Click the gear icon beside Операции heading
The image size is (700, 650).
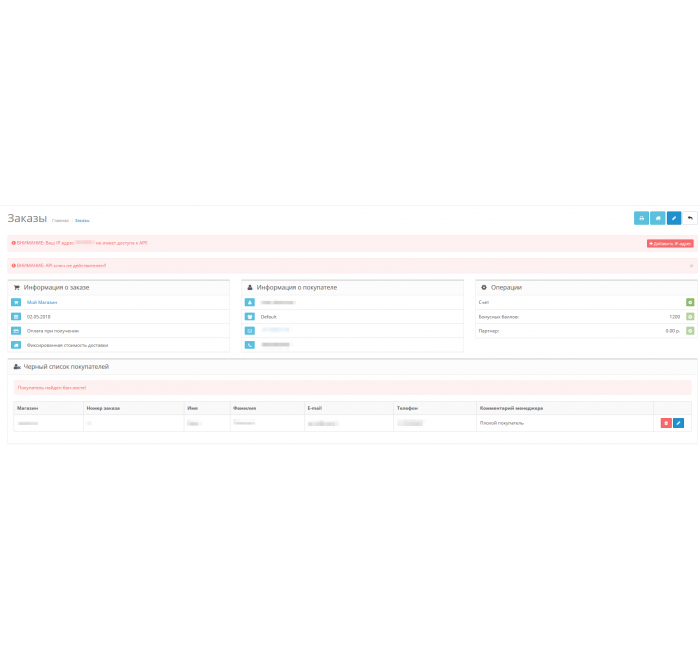click(x=483, y=287)
